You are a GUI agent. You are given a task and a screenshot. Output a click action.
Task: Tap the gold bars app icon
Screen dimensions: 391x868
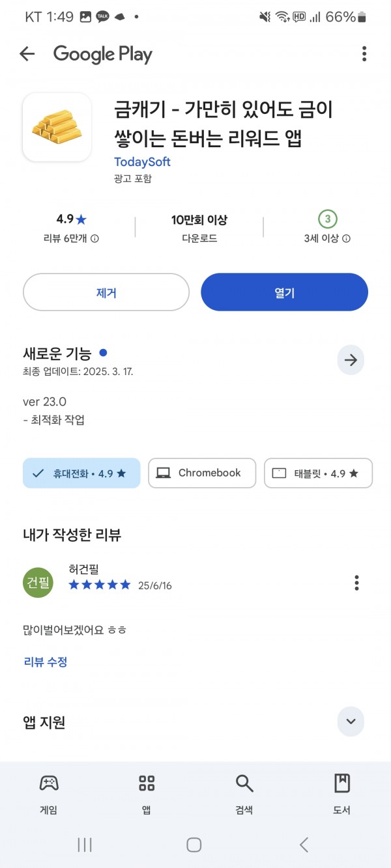click(57, 127)
